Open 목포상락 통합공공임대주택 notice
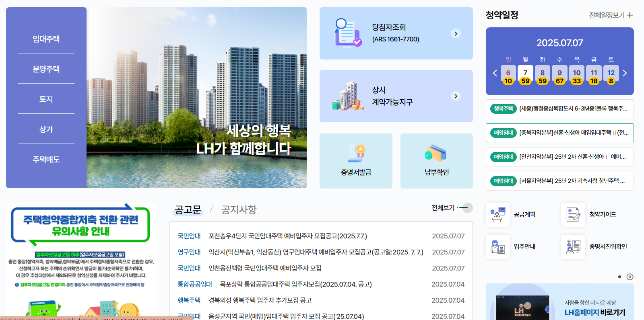This screenshot has width=644, height=320. pos(295,284)
